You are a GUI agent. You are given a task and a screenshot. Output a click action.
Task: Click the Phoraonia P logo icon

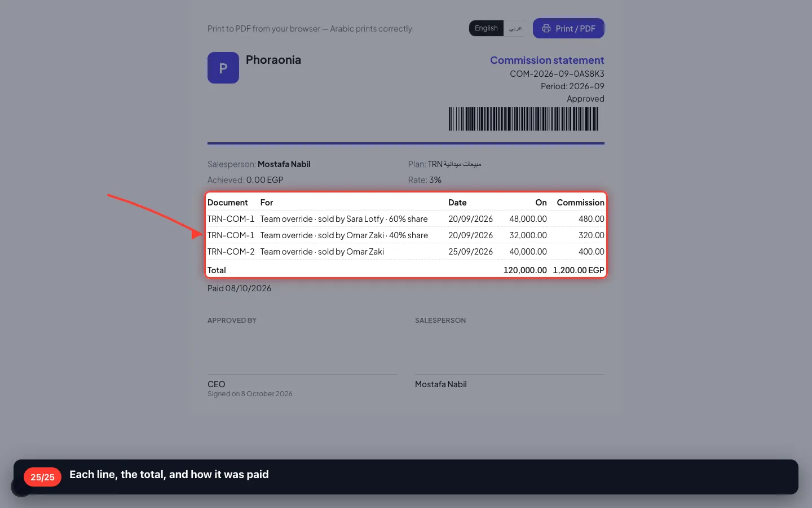point(223,68)
